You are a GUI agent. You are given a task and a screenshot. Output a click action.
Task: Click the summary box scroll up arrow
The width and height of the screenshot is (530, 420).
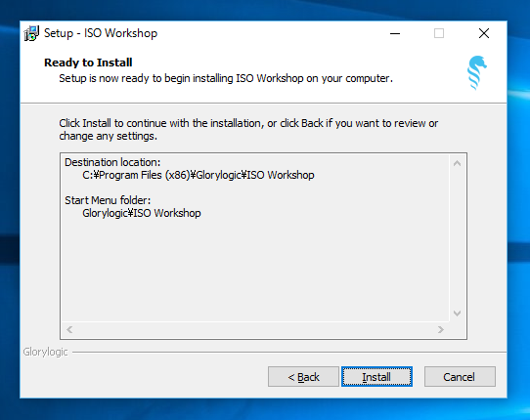457,163
